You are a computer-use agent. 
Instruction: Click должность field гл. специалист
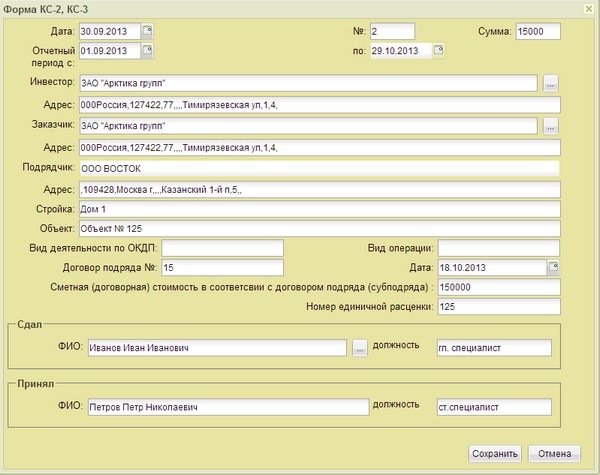pyautogui.click(x=494, y=348)
